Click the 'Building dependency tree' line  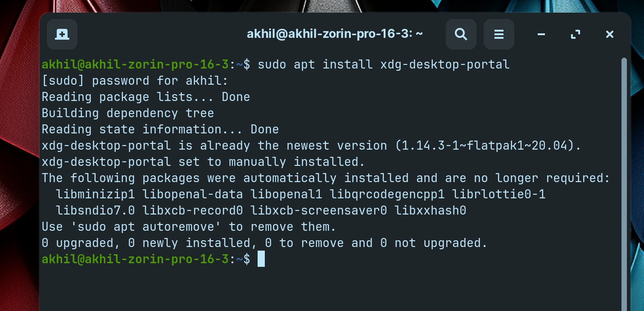click(128, 114)
